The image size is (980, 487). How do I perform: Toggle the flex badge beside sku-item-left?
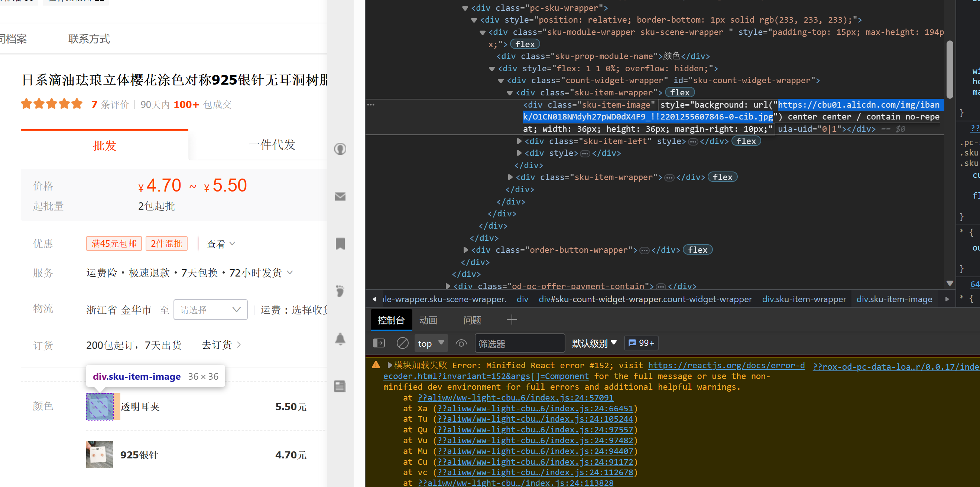pyautogui.click(x=746, y=141)
